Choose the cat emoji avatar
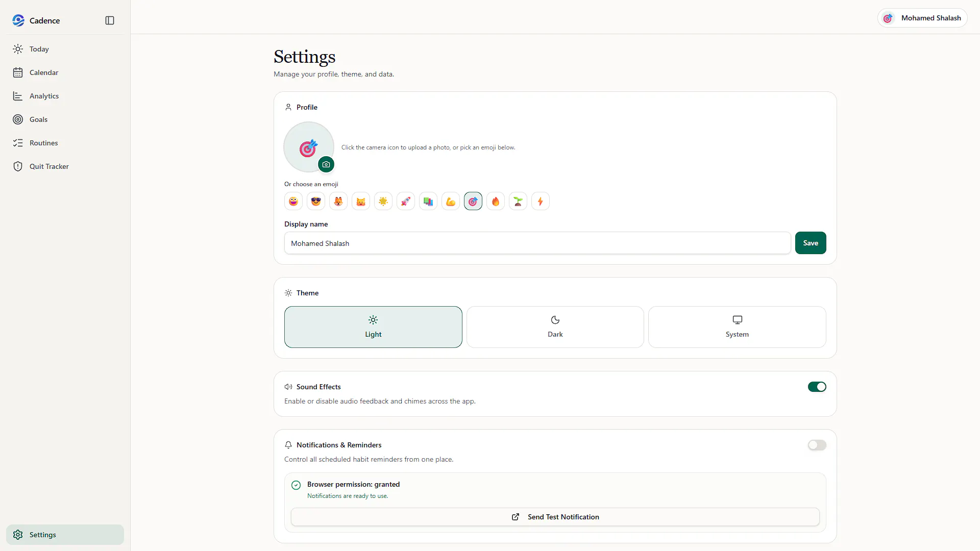 361,202
